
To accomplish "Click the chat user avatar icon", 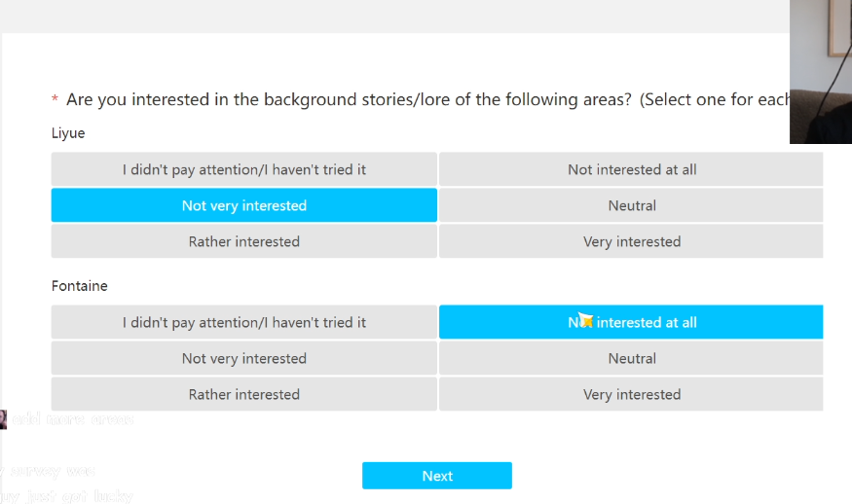I will pos(3,419).
